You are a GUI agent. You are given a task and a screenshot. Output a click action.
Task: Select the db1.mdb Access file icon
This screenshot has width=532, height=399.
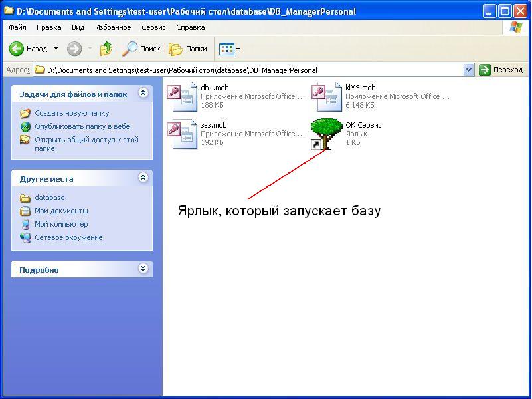[x=182, y=96]
